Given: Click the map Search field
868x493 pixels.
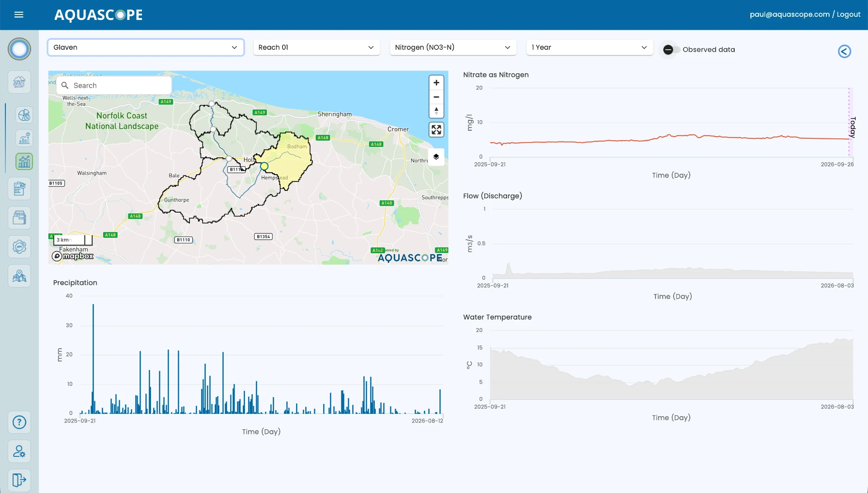Looking at the screenshot, I should (x=114, y=85).
